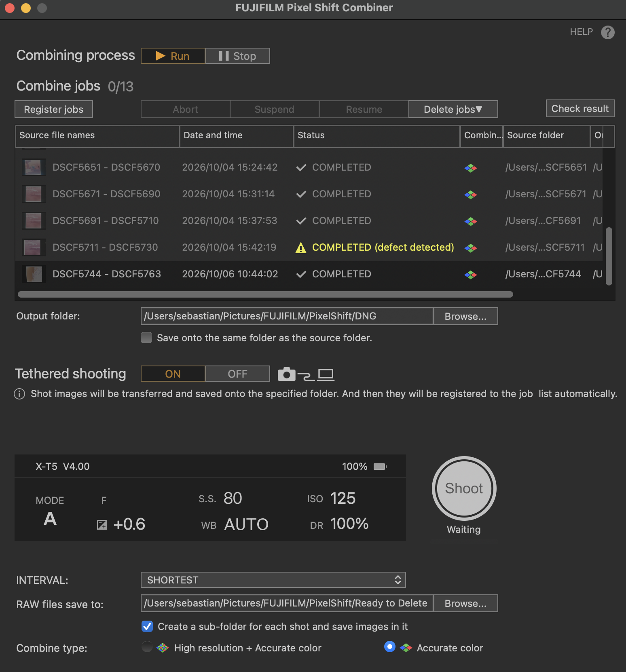Click the Abort button
The image size is (626, 672).
(186, 109)
